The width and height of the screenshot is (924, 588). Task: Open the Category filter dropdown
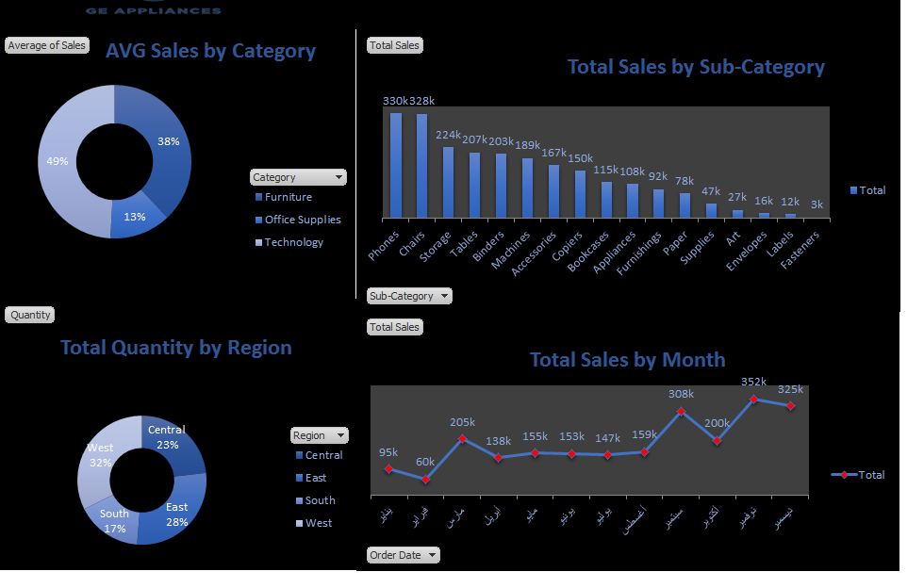coord(338,177)
